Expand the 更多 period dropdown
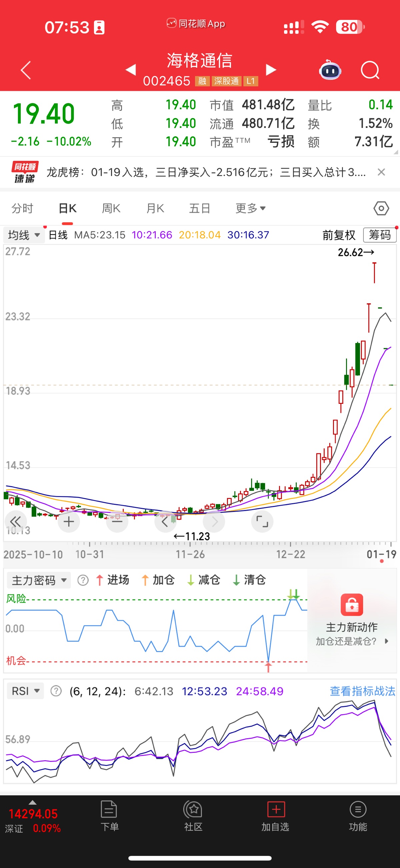Viewport: 400px width, 868px height. coord(251,208)
